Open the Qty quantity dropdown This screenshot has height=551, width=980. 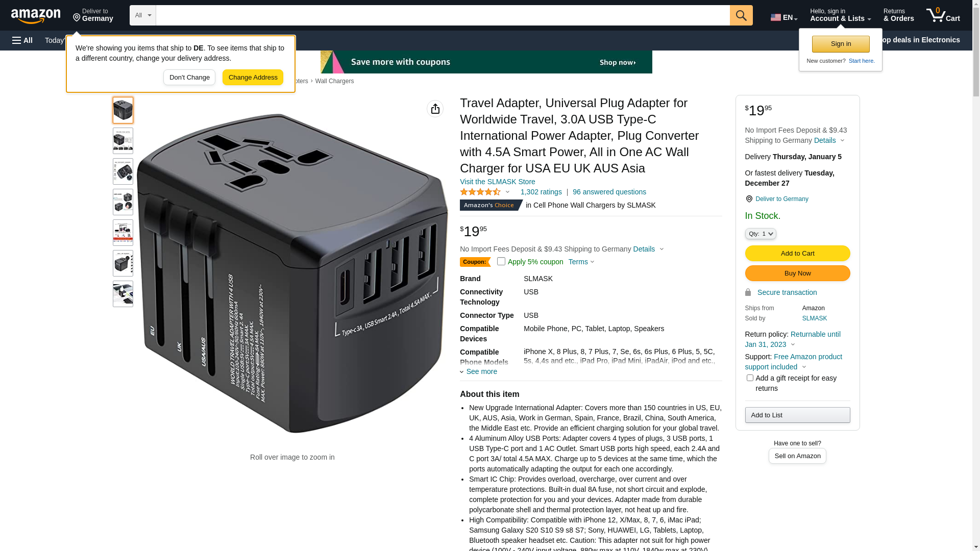(x=761, y=234)
